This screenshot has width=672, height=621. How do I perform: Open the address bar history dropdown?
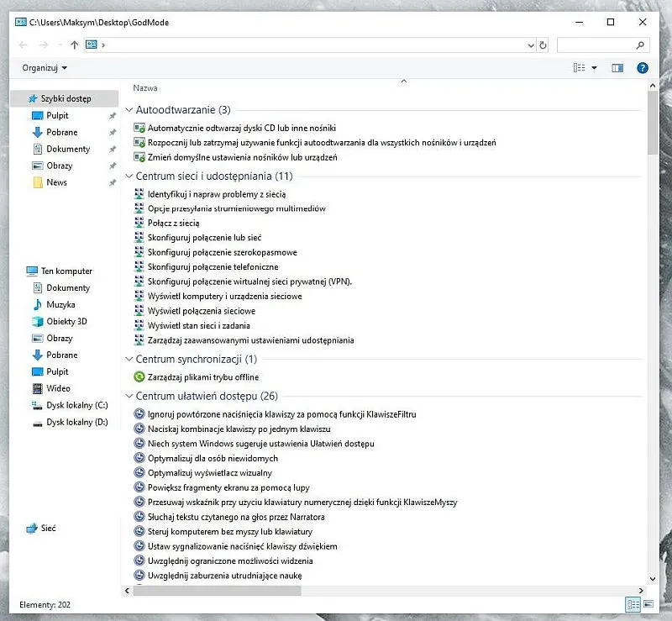tap(531, 45)
